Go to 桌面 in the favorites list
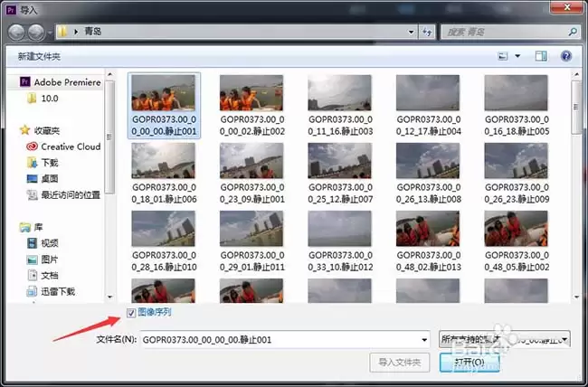The height and width of the screenshot is (387, 588). tap(50, 179)
